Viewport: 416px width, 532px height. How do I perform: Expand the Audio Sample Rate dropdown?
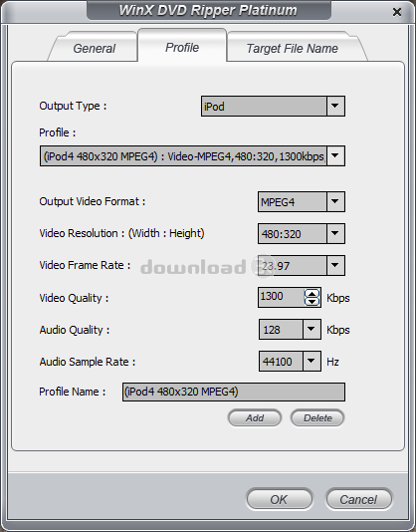point(312,361)
